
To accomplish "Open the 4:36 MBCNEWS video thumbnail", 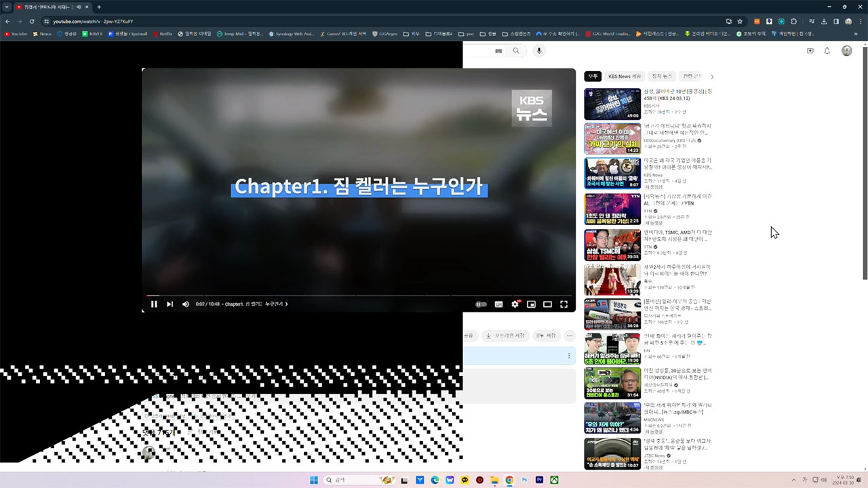I will [612, 418].
